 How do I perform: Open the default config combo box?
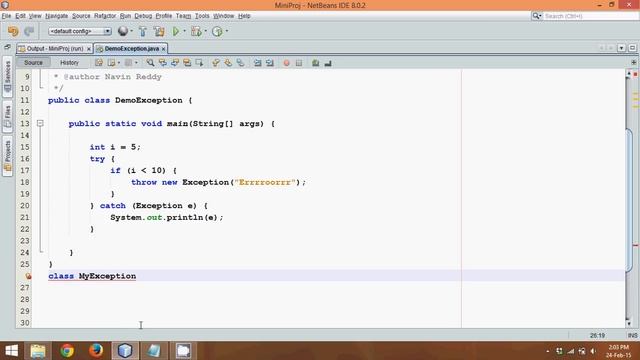[x=80, y=31]
